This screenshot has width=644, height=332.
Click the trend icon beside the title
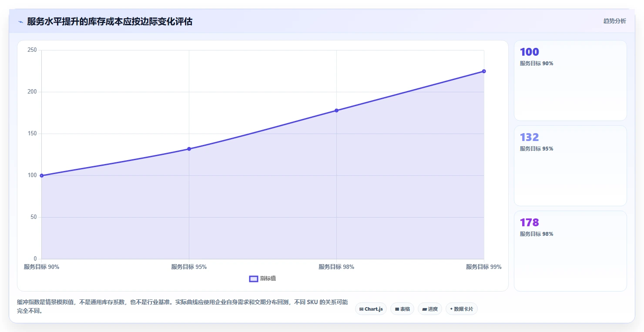[21, 22]
